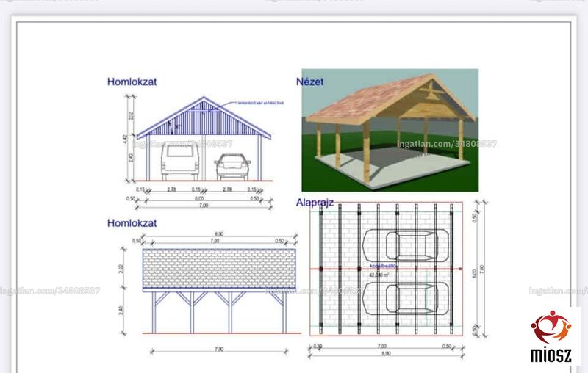Click the 7,00 dimension below side elevation
This screenshot has width=588, height=373.
pyautogui.click(x=219, y=349)
